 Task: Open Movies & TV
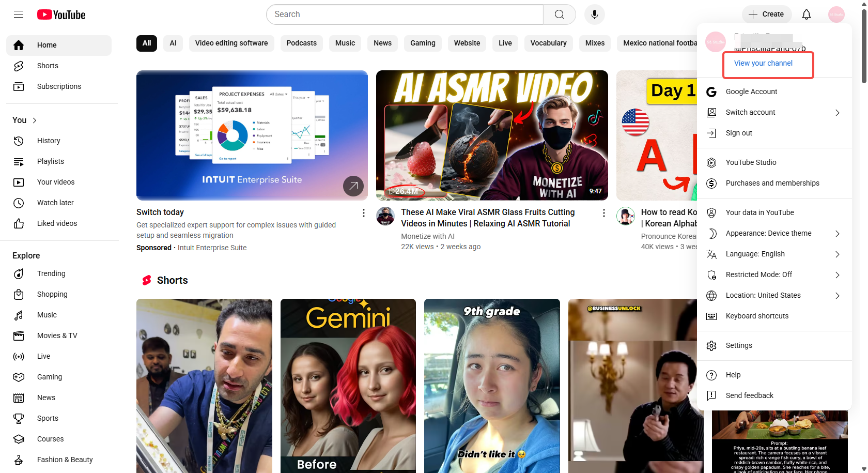click(59, 335)
